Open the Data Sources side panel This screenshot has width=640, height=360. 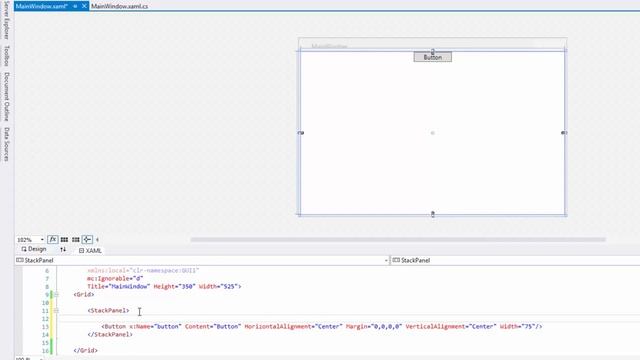[7, 144]
